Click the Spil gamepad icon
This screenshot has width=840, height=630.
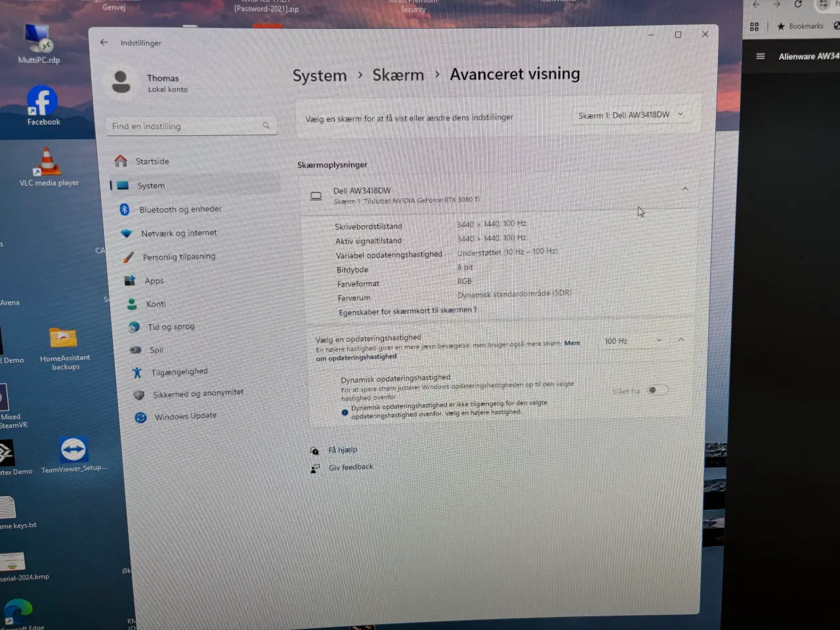click(136, 350)
